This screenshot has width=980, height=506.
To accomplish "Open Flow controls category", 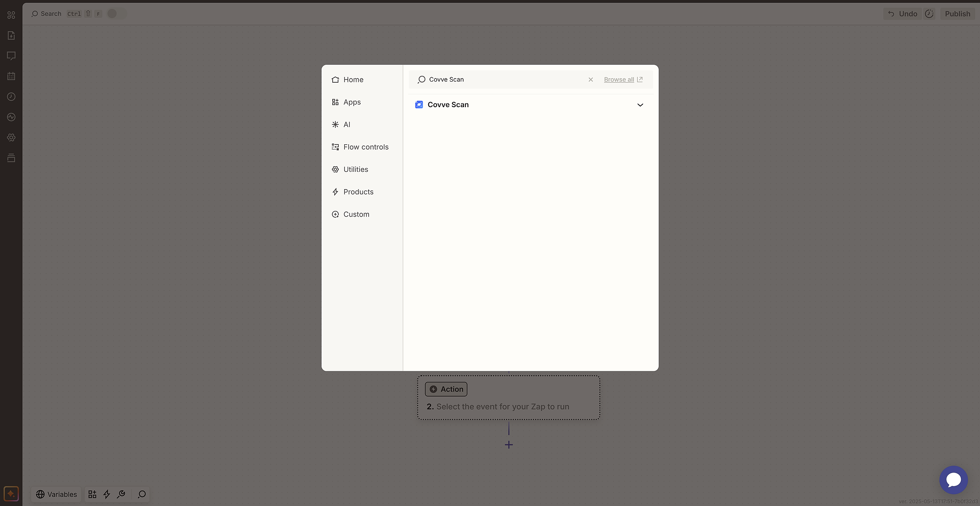I will point(365,147).
